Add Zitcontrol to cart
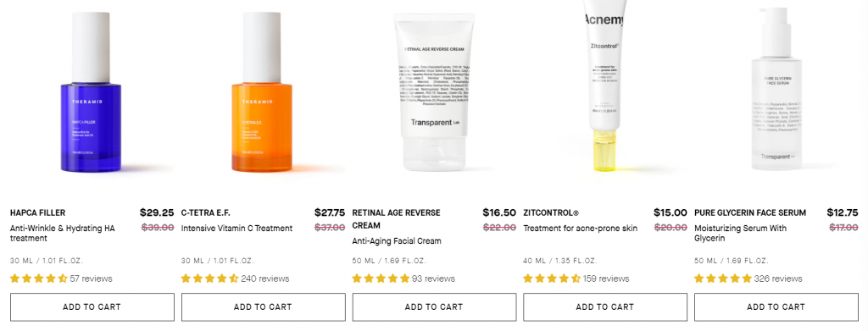 (605, 306)
